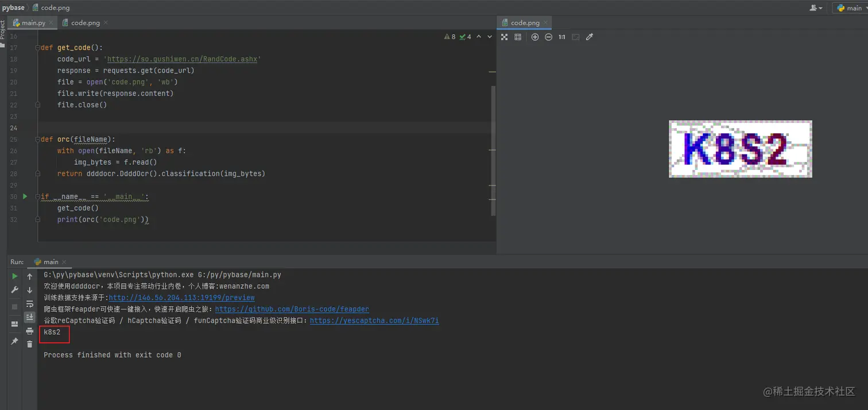868x410 pixels.
Task: Rerun the main script in Run panel
Action: [x=15, y=277]
